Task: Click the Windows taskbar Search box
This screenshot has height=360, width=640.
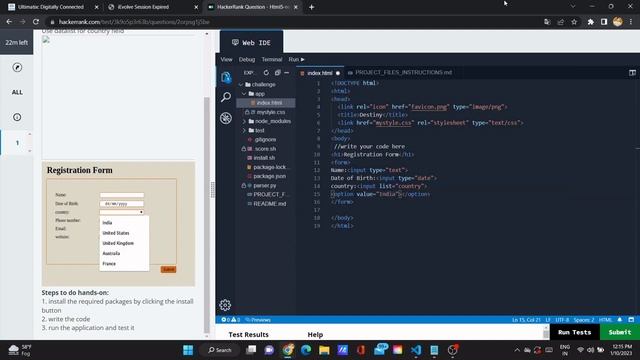Action: [220, 350]
